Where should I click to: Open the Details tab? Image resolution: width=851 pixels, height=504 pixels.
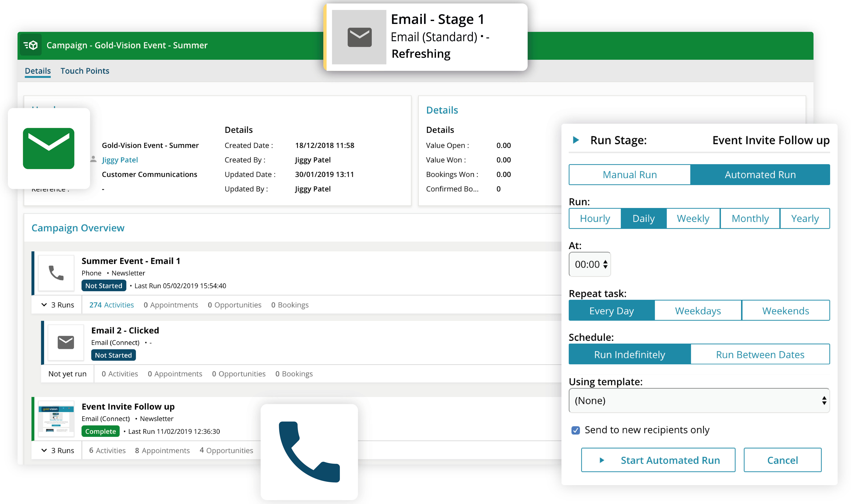tap(38, 71)
